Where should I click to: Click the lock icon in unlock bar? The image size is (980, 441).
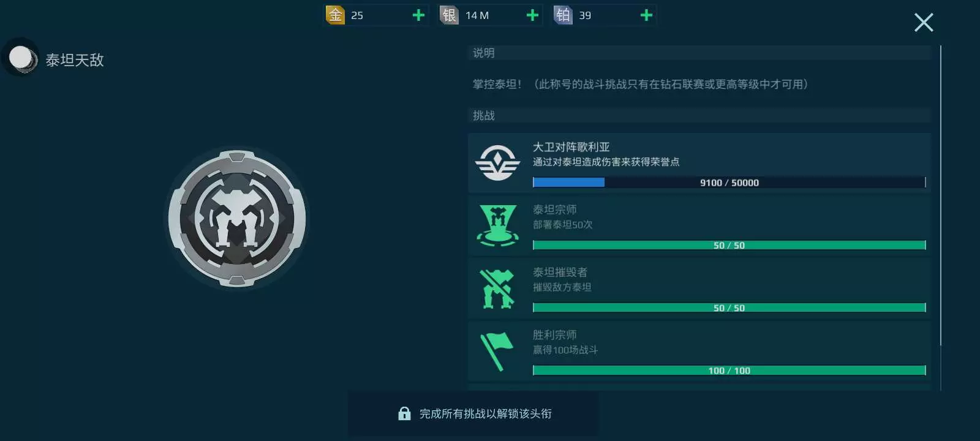404,413
